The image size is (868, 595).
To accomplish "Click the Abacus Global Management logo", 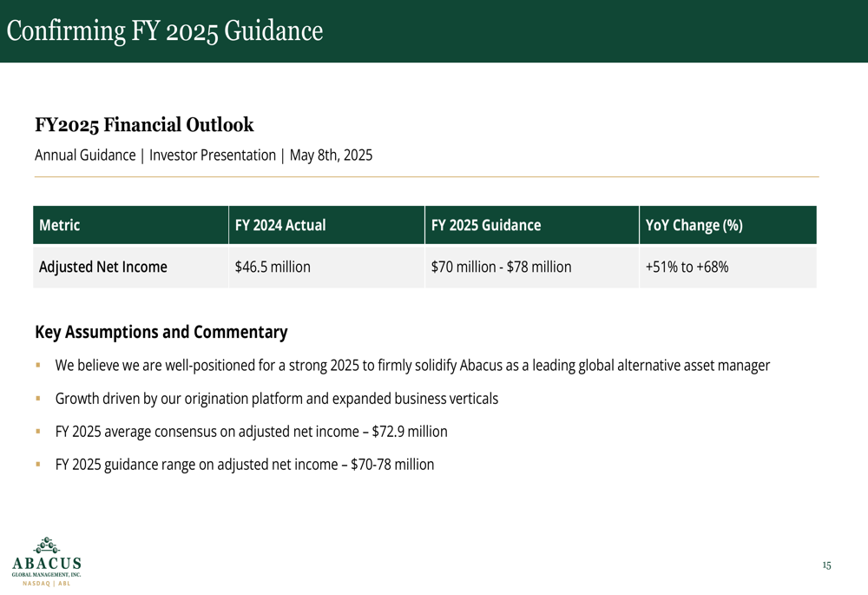I will pos(47,561).
